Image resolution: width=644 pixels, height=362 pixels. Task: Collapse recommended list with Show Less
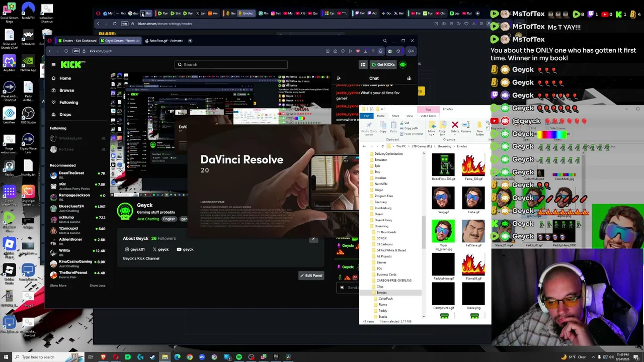point(97,286)
